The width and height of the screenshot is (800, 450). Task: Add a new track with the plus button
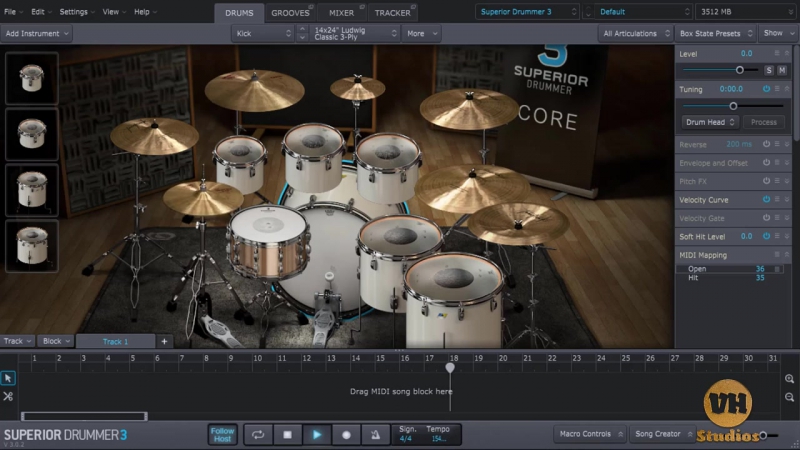pyautogui.click(x=164, y=341)
